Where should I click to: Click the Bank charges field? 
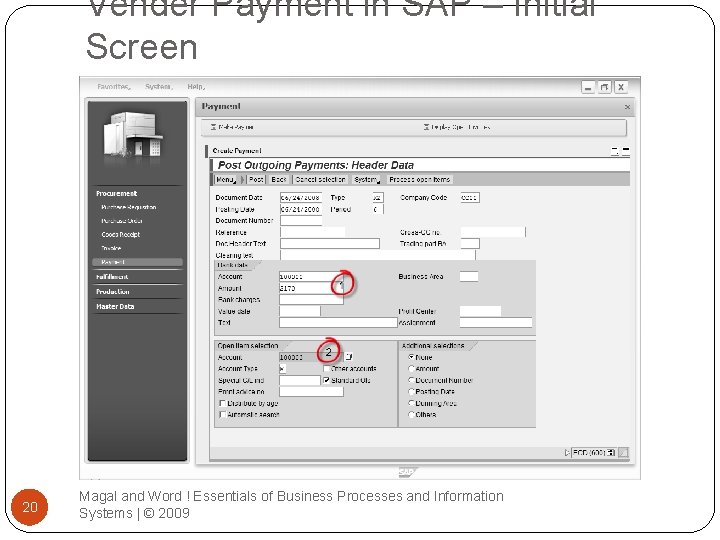(311, 299)
